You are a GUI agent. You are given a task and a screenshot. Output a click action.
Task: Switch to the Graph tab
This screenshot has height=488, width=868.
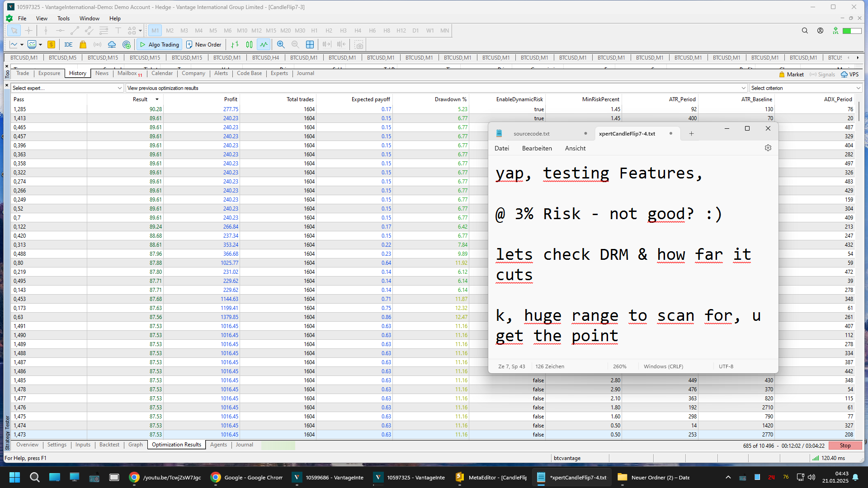coord(135,445)
